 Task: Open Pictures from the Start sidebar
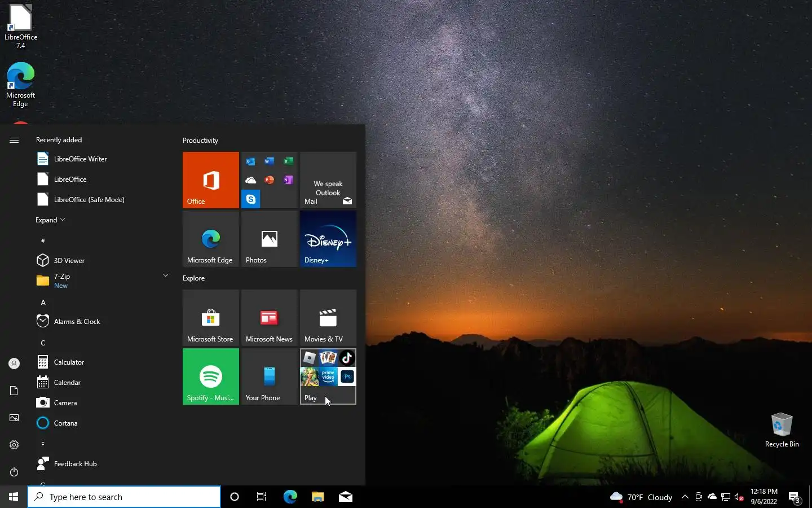click(x=14, y=418)
